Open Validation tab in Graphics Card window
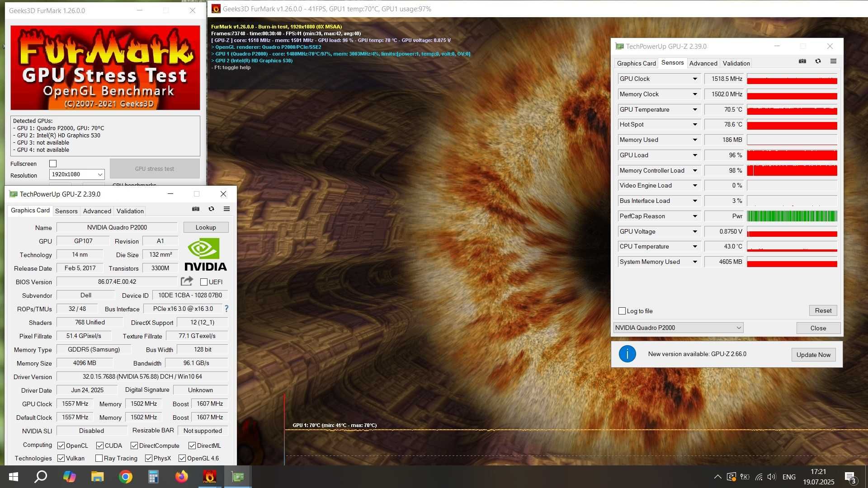Image resolution: width=868 pixels, height=488 pixels. tap(130, 211)
